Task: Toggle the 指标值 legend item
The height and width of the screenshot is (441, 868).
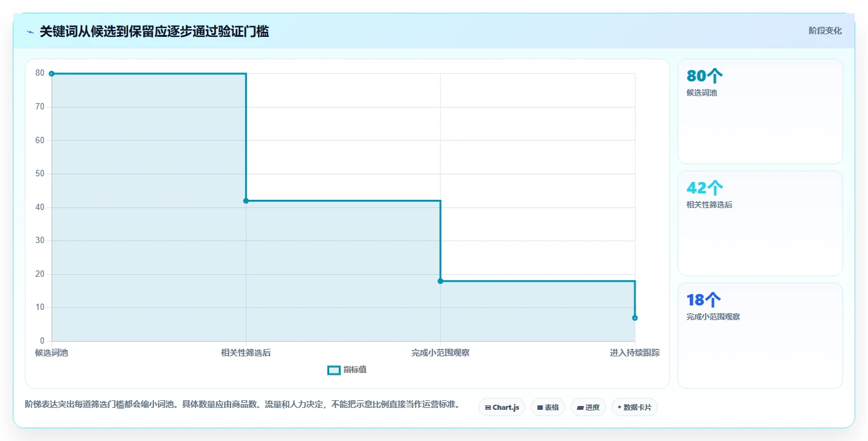Action: pyautogui.click(x=347, y=370)
